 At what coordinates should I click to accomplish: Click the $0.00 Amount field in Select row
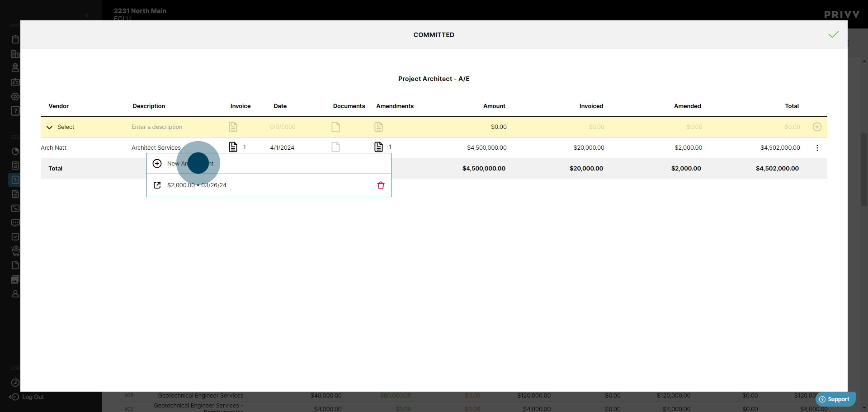pyautogui.click(x=499, y=127)
